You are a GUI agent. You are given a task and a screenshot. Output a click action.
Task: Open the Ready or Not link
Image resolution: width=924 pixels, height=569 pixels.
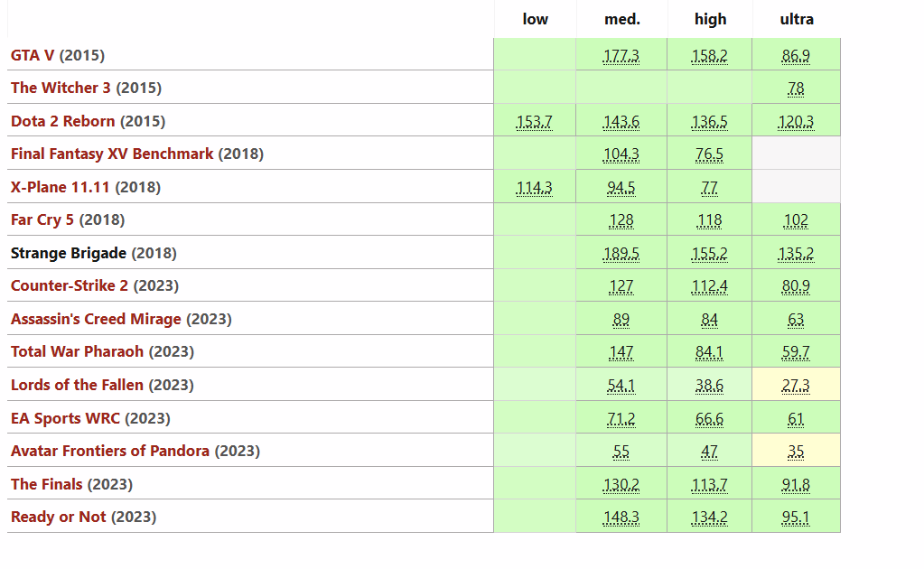59,518
